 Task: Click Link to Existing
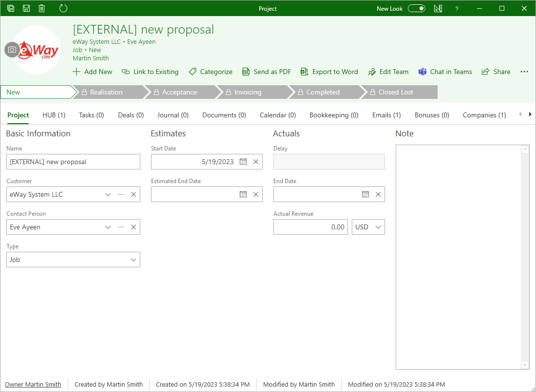tap(151, 72)
